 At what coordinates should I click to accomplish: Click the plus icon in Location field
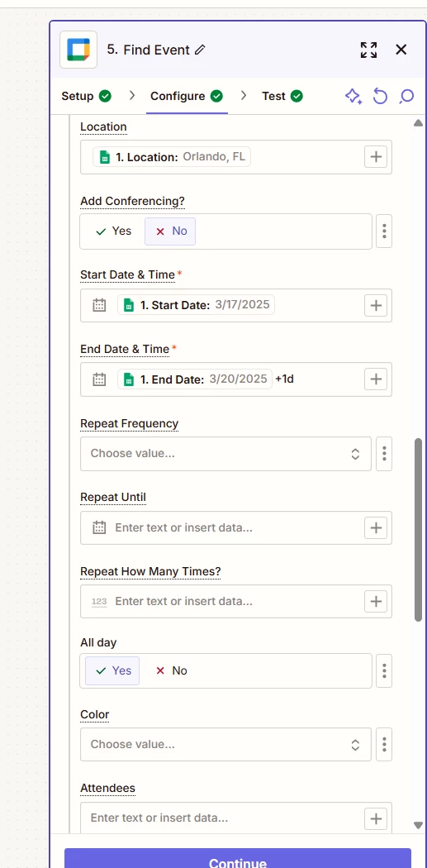point(376,157)
